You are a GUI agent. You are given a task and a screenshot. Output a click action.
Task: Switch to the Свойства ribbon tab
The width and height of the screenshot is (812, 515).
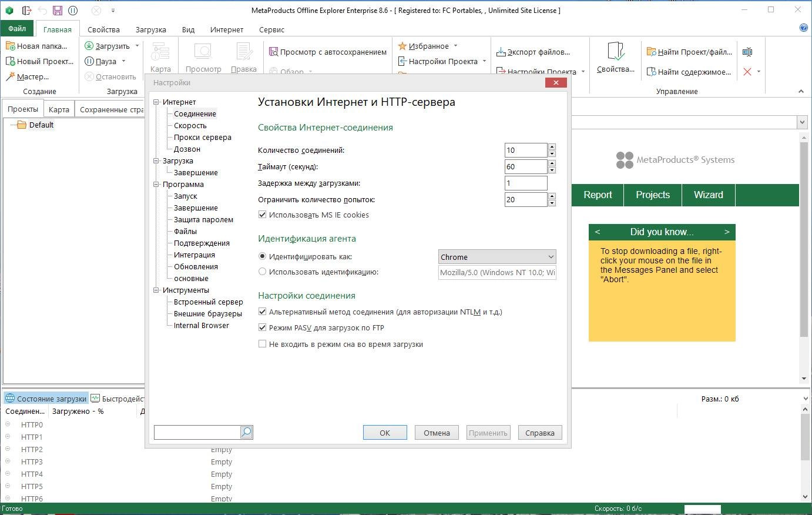[103, 29]
